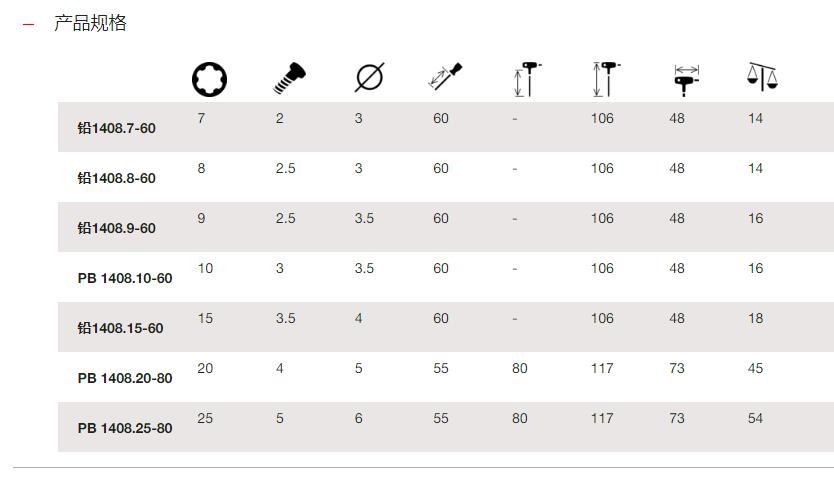Select the 铅1408.9-60 product row label
The height and width of the screenshot is (491, 834).
point(116,228)
